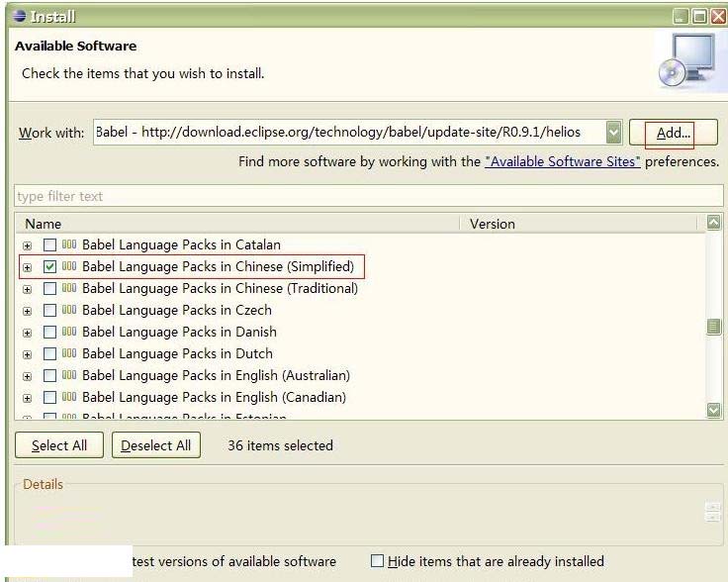The height and width of the screenshot is (582, 728).
Task: Open the Available Software Sites preferences link
Action: click(562, 161)
